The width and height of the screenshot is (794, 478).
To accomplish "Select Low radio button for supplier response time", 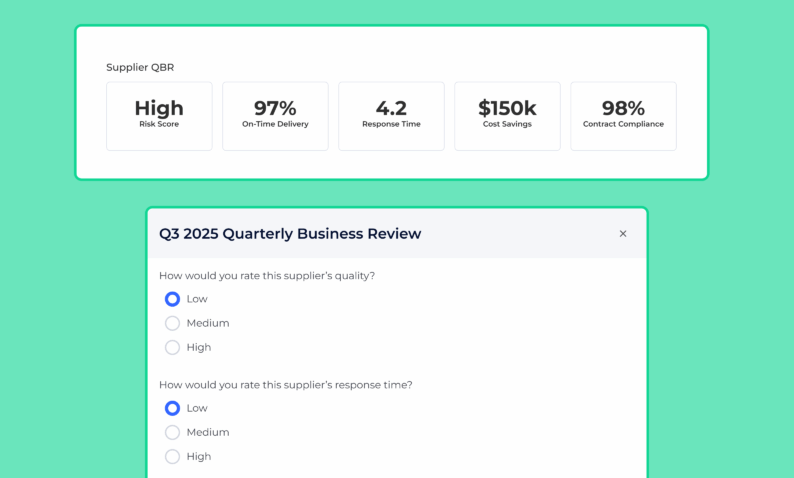I will (x=172, y=408).
